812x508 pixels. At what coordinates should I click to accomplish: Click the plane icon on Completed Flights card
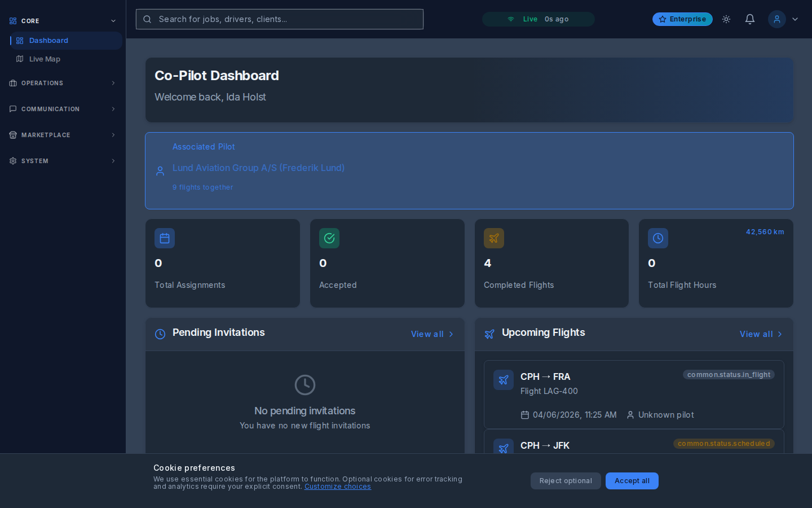(494, 238)
